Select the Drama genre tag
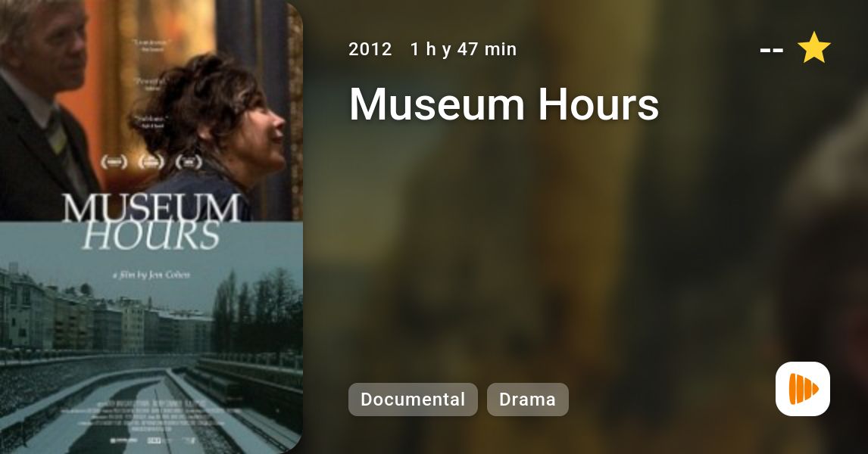Viewport: 868px width, 454px height. 528,400
